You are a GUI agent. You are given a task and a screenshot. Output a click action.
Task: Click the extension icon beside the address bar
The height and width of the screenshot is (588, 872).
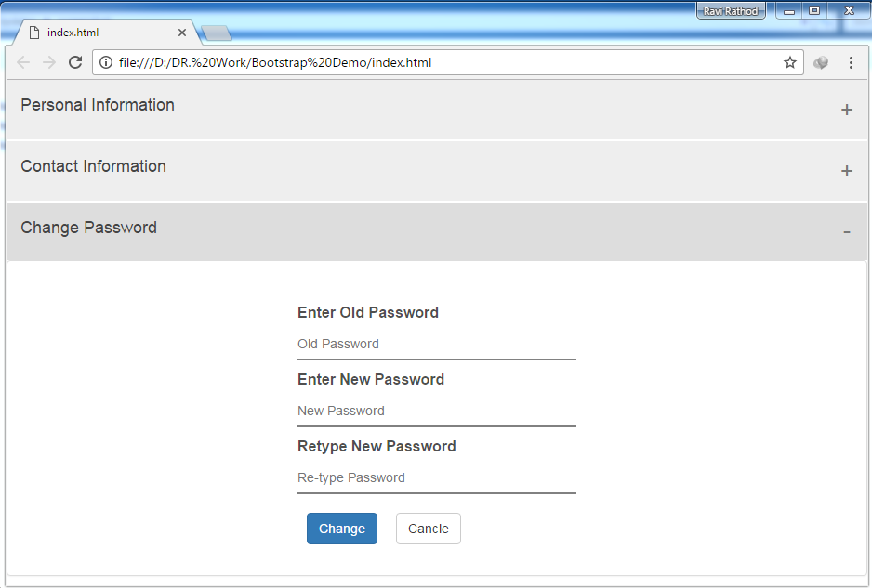[x=821, y=63]
